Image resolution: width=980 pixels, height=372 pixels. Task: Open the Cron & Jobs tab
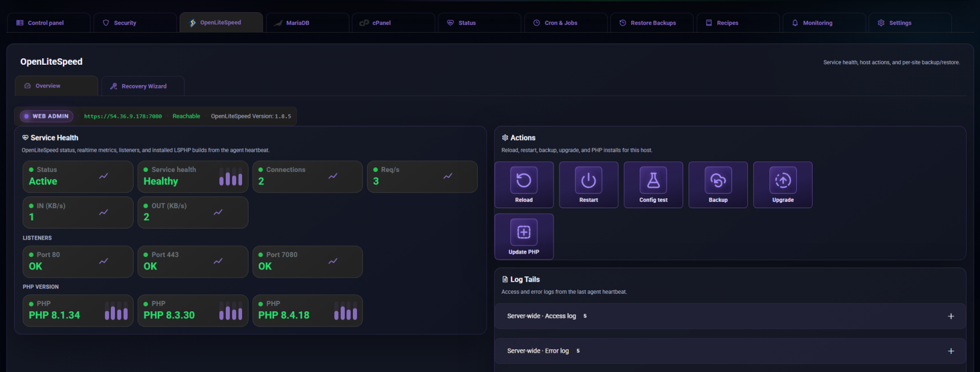tap(566, 23)
